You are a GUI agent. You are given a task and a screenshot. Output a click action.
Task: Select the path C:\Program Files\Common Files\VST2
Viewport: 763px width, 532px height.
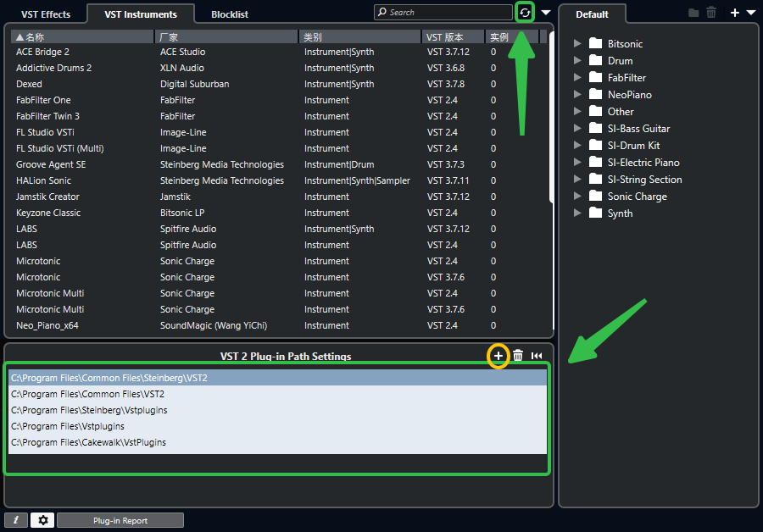[277, 394]
